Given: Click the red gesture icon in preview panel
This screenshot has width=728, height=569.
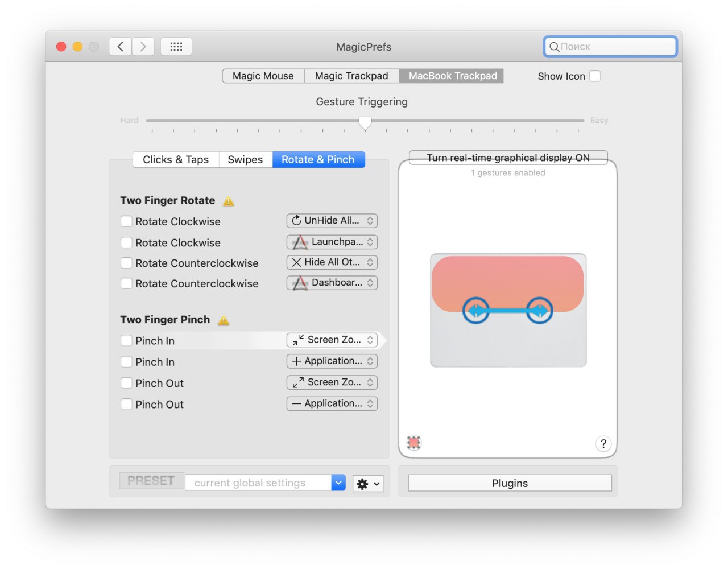Looking at the screenshot, I should tap(414, 443).
